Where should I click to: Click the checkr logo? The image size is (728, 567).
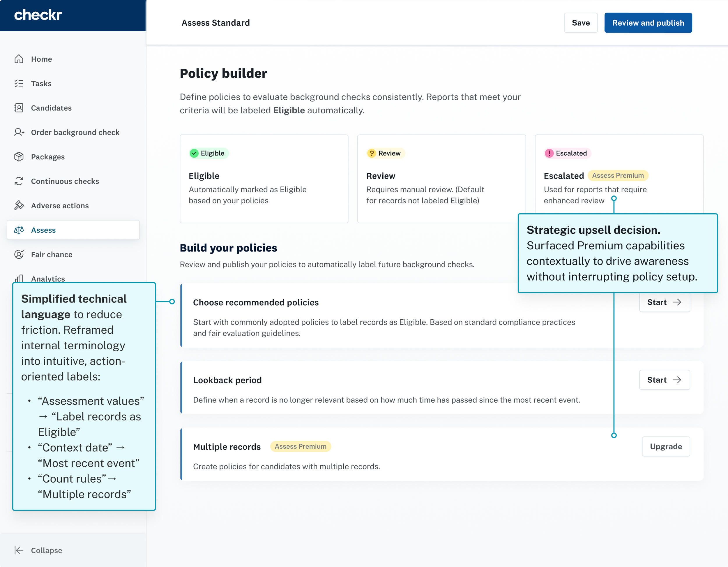38,15
